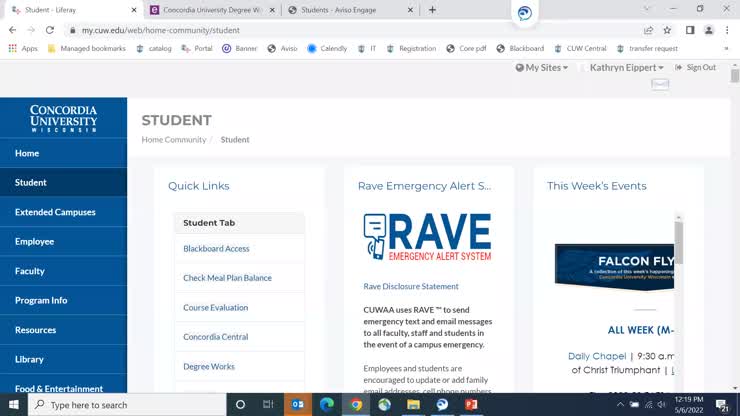Expand the My Sites dropdown
Image resolution: width=740 pixels, height=416 pixels.
pyautogui.click(x=542, y=68)
